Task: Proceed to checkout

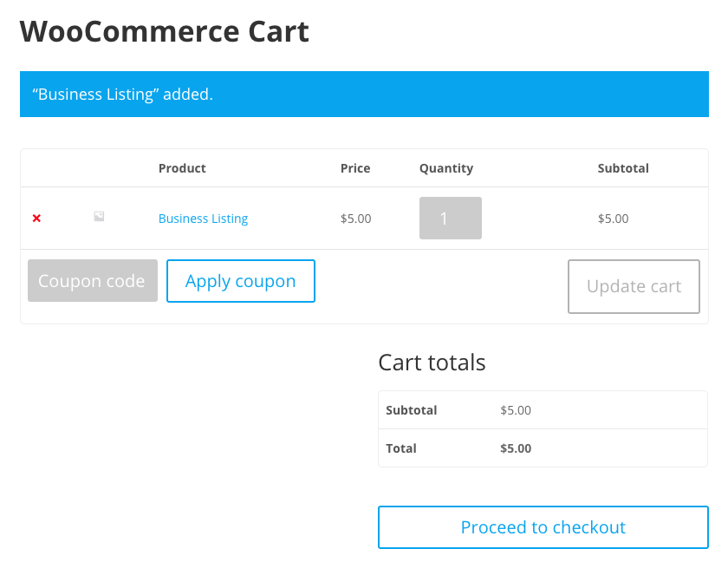Action: pyautogui.click(x=543, y=527)
